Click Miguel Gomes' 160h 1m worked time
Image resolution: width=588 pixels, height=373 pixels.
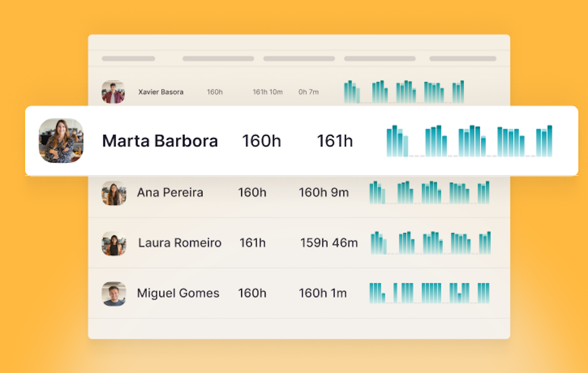click(323, 293)
